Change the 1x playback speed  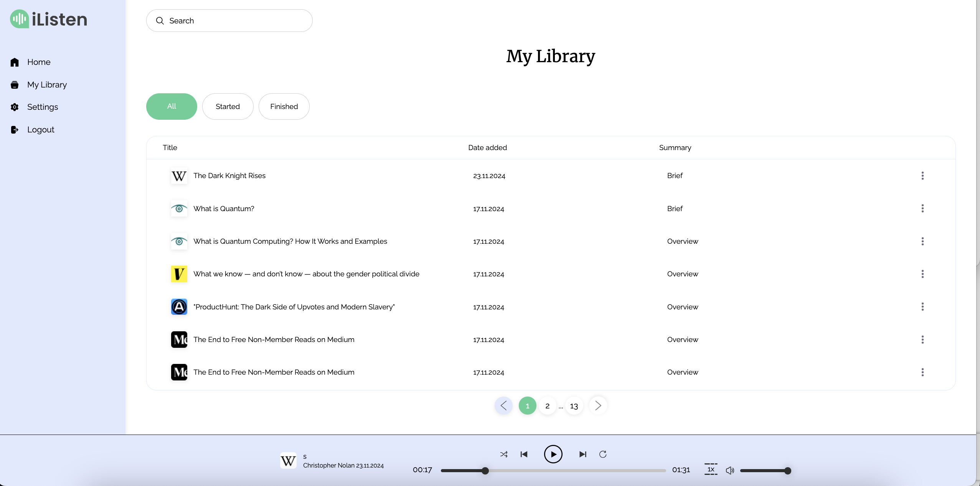click(711, 469)
